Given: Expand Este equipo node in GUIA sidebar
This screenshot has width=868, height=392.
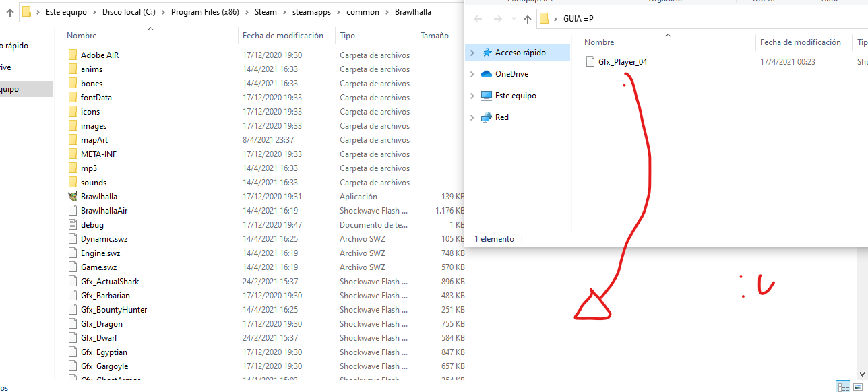Looking at the screenshot, I should click(x=472, y=96).
